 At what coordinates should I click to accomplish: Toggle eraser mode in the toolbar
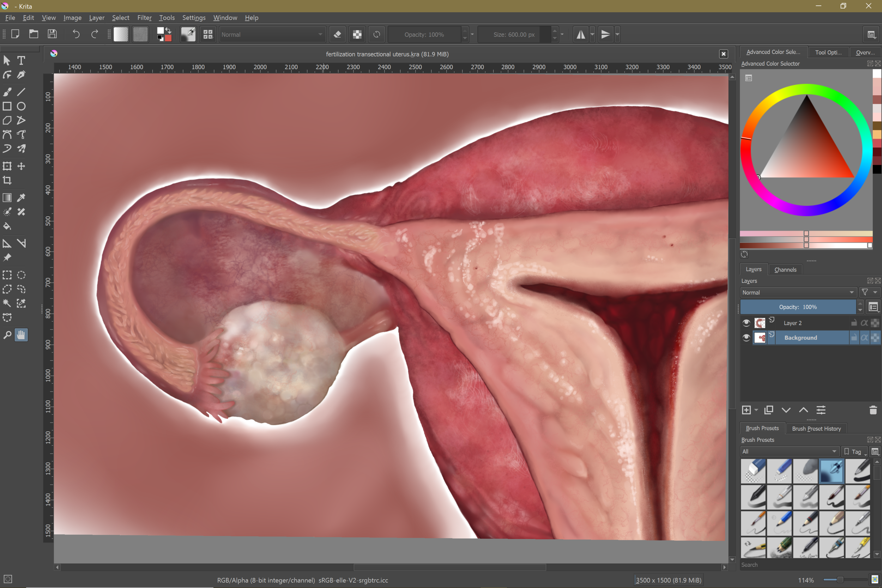point(337,34)
